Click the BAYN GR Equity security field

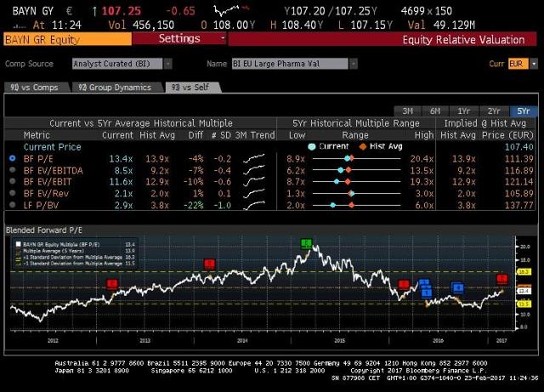(68, 39)
